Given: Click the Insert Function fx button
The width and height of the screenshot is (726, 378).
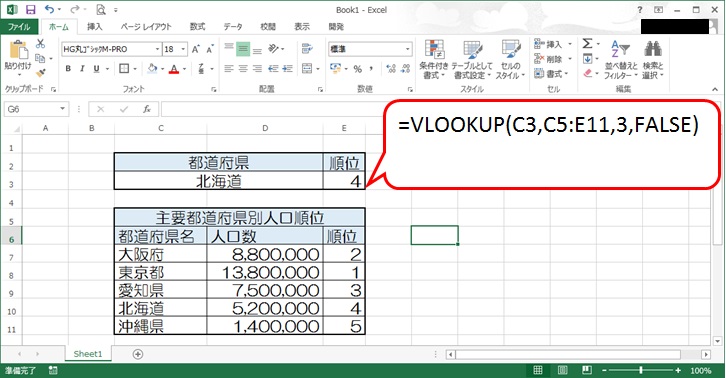Looking at the screenshot, I should (x=147, y=109).
